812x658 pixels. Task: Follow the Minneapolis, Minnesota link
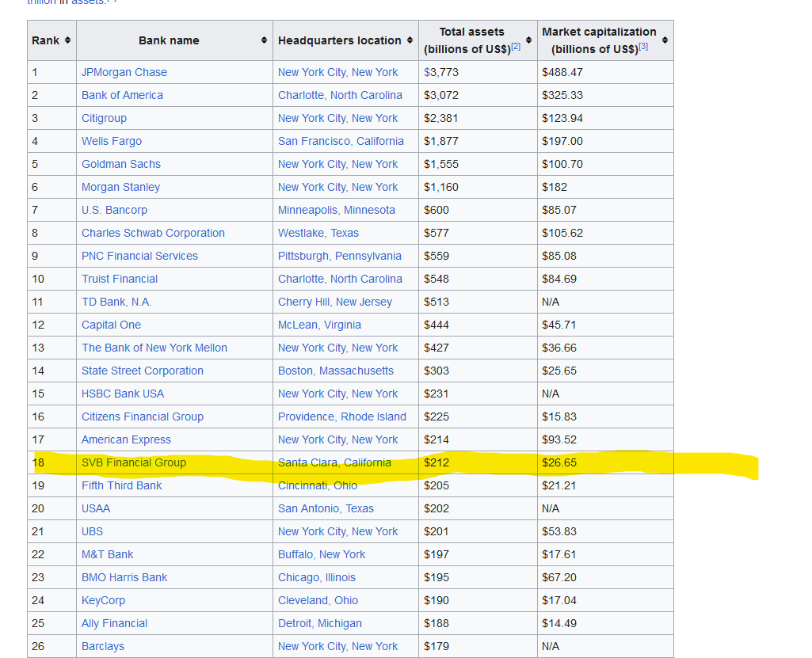pyautogui.click(x=337, y=210)
